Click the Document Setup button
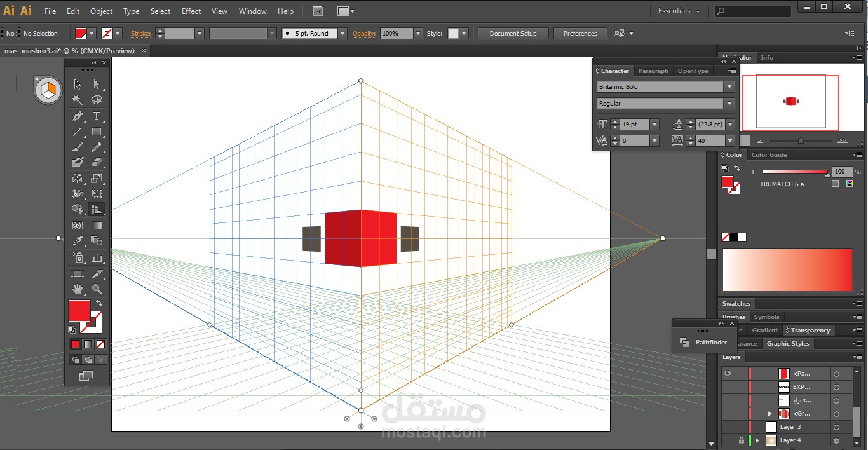Screen dimensions: 868x450 [513, 34]
